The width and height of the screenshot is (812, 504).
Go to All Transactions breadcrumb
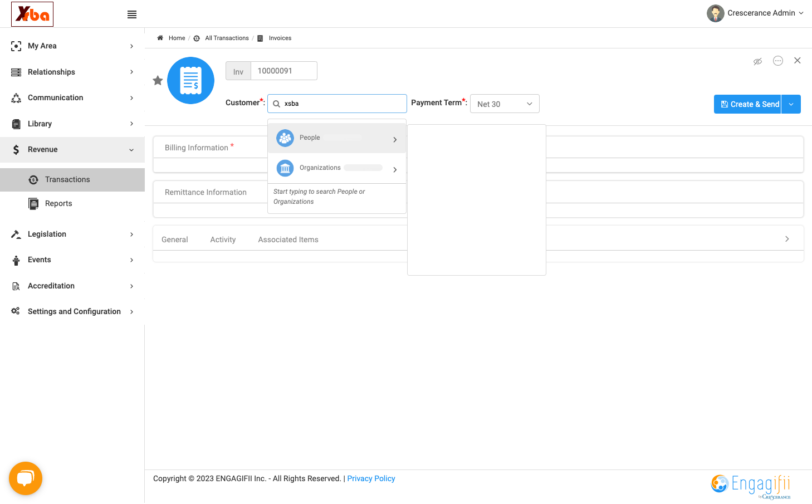click(227, 38)
